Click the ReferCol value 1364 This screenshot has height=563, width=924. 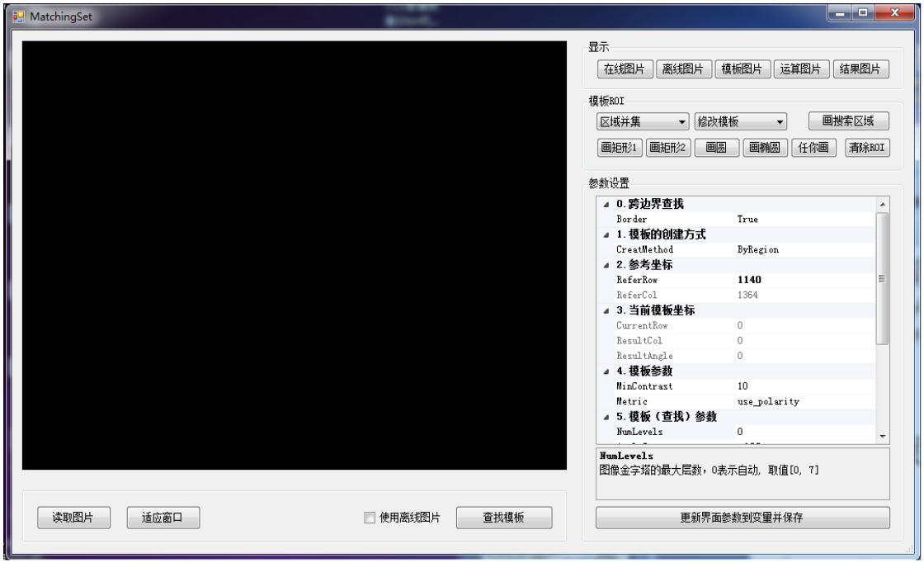point(747,296)
